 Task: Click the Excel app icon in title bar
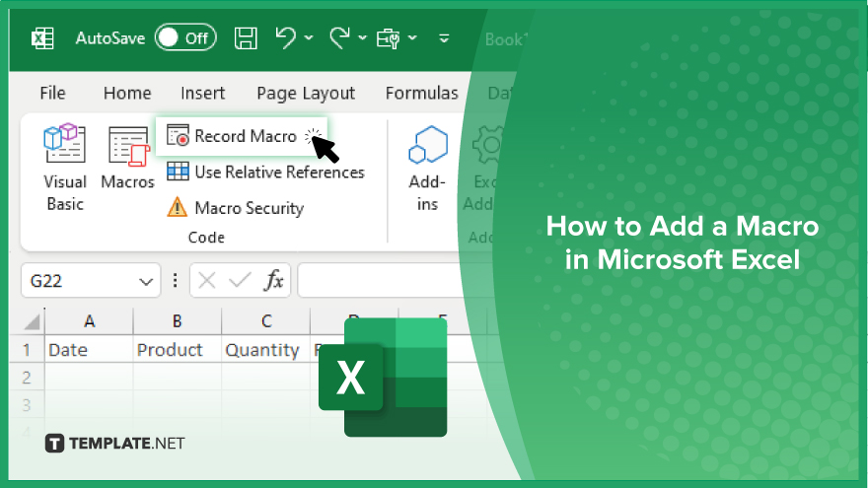(42, 38)
